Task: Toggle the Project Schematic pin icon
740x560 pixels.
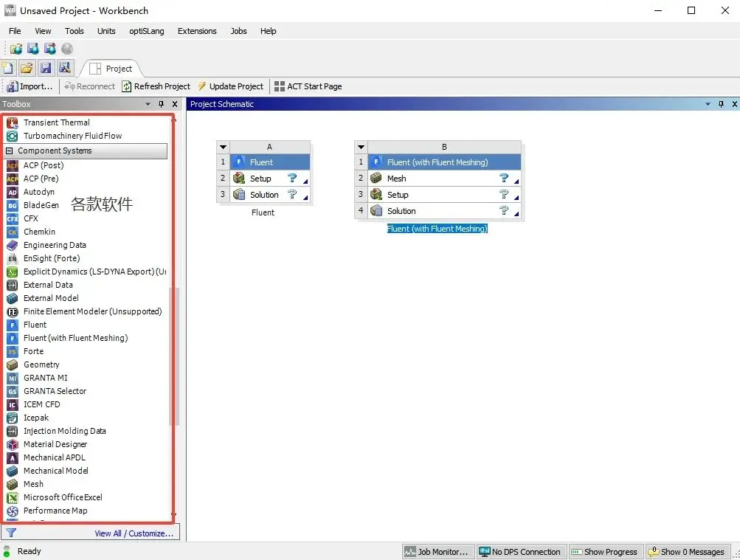Action: click(x=721, y=104)
